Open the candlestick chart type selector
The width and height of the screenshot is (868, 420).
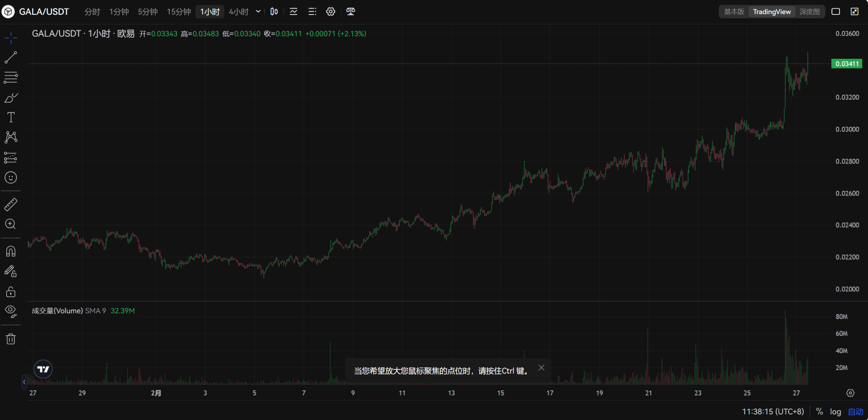274,12
